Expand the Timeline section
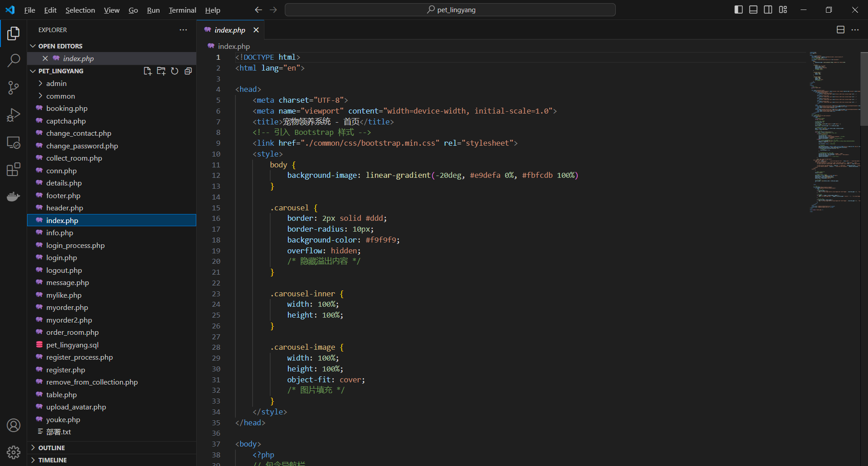 click(x=112, y=460)
